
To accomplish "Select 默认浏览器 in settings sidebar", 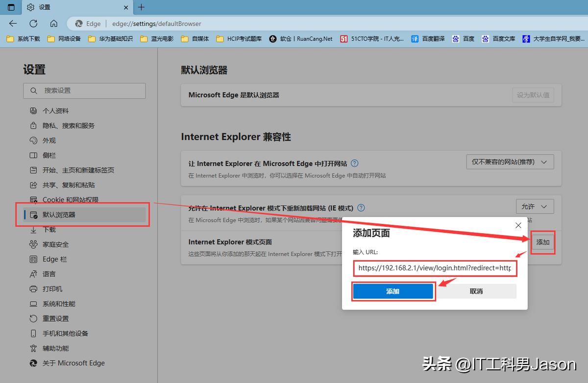I will point(84,215).
